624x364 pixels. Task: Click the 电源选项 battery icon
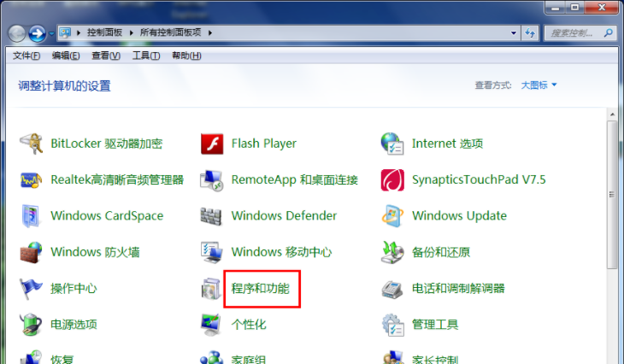[x=31, y=325]
